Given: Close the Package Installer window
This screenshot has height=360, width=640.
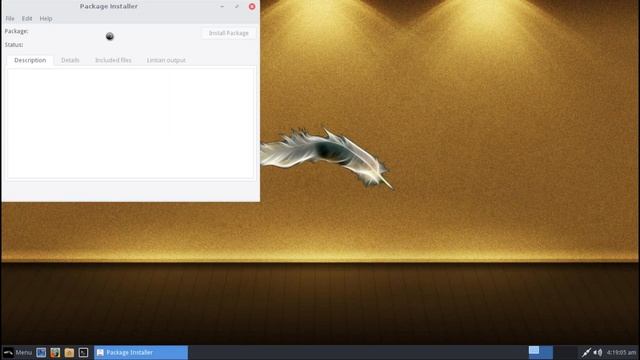Looking at the screenshot, I should (x=252, y=7).
